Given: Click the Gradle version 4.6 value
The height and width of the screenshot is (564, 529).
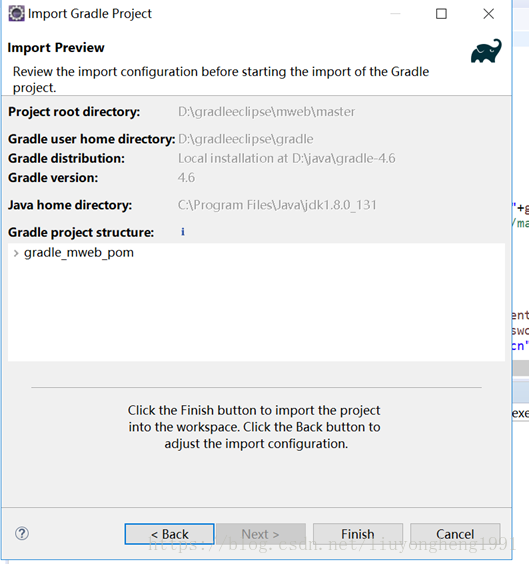Looking at the screenshot, I should click(186, 178).
